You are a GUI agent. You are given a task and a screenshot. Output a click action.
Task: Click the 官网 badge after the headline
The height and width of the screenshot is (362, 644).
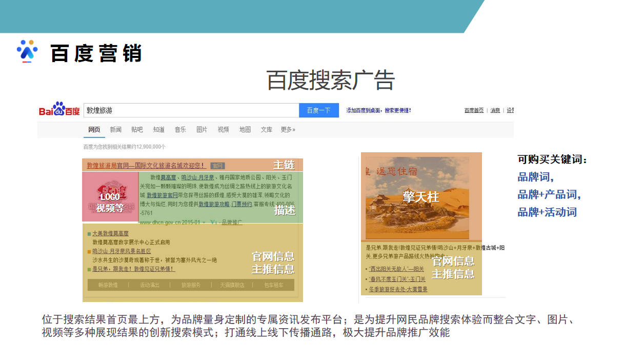coord(218,166)
